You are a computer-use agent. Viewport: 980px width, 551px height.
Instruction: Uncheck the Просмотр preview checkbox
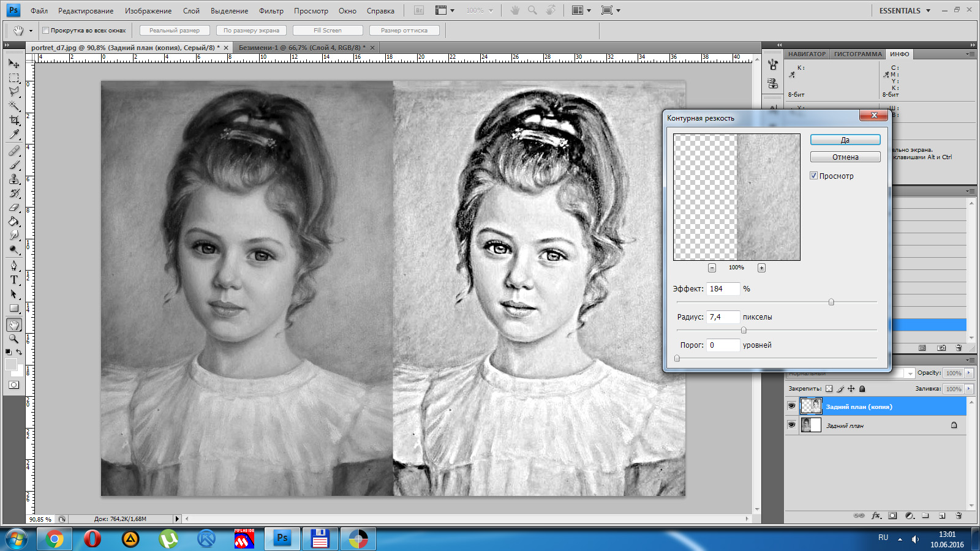[x=814, y=176]
